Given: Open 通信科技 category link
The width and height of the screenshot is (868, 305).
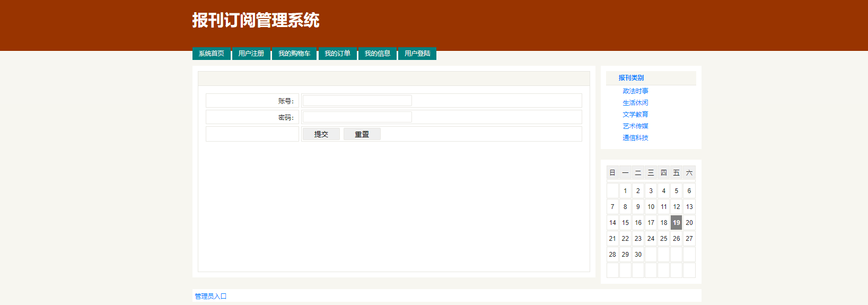Looking at the screenshot, I should [635, 138].
